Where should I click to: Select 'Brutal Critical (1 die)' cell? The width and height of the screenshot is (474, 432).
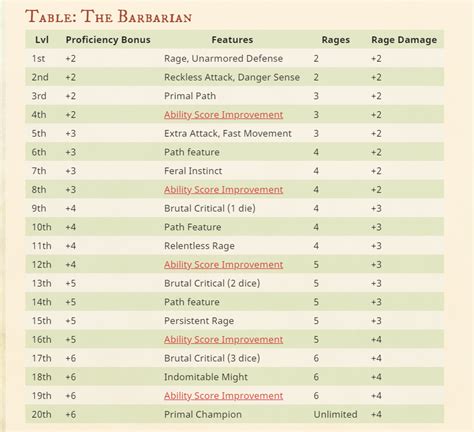pyautogui.click(x=210, y=208)
